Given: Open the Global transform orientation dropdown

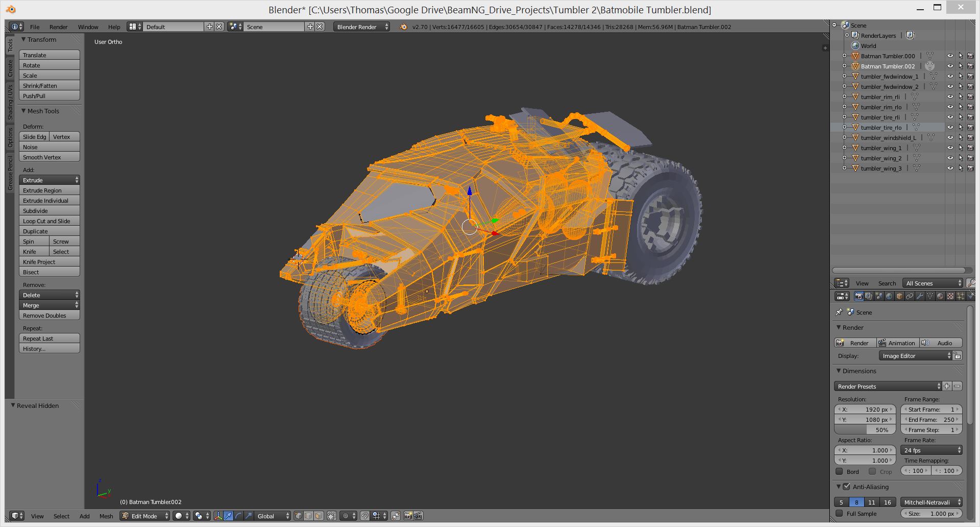Looking at the screenshot, I should (273, 516).
